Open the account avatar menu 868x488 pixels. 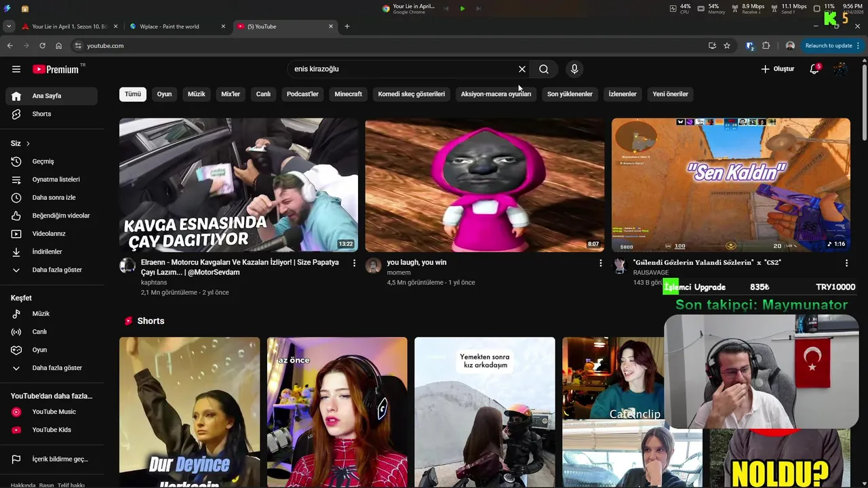point(840,69)
